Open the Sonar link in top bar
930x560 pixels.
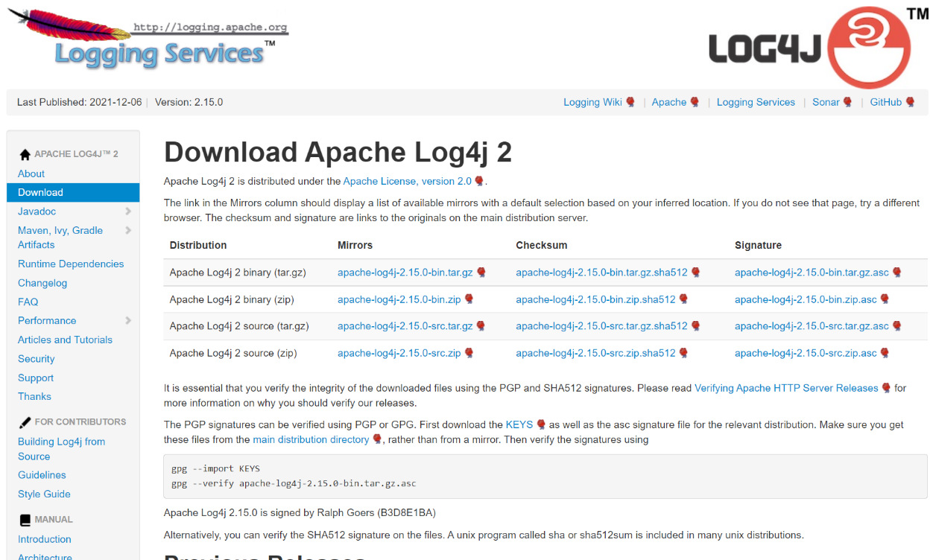[x=826, y=102]
